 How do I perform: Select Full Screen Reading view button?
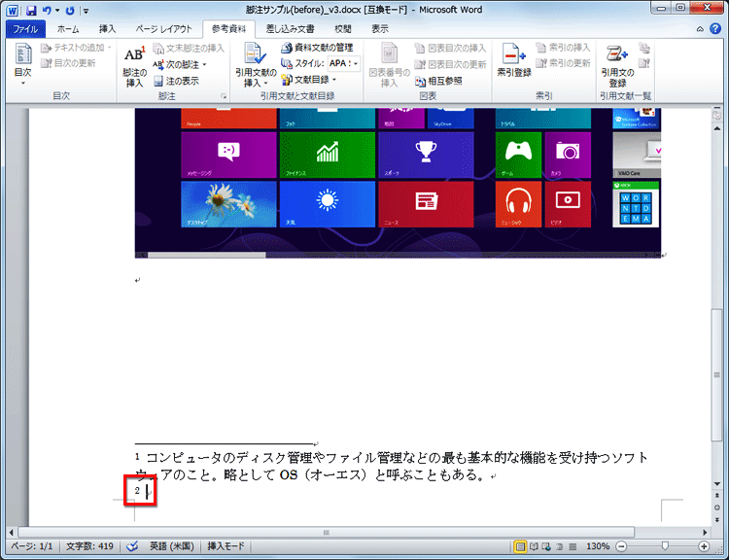(x=535, y=546)
